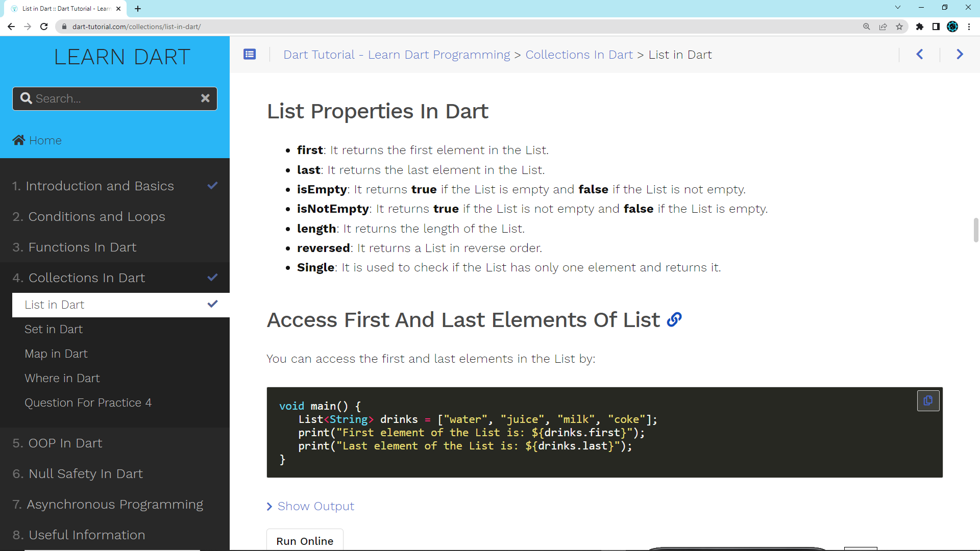The width and height of the screenshot is (980, 551).
Task: Open Dart Tutorial breadcrumb link
Action: point(397,55)
